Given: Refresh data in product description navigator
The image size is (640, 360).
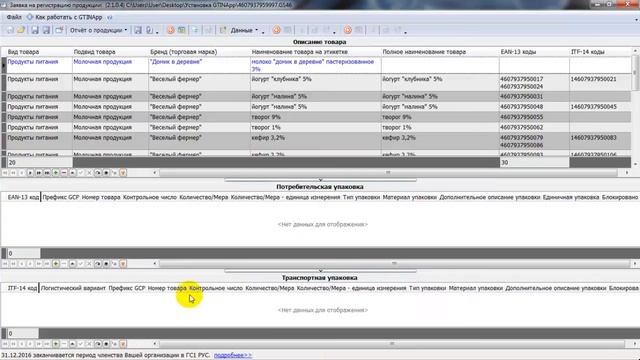Looking at the screenshot, I should click(x=98, y=173).
